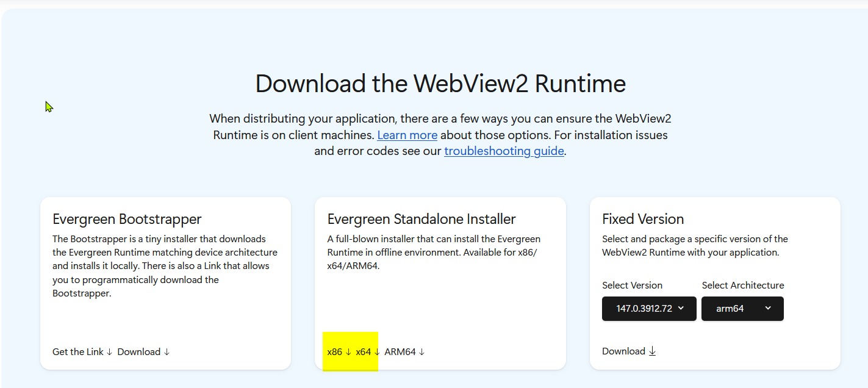
Task: Open the Learn more link
Action: pyautogui.click(x=407, y=135)
